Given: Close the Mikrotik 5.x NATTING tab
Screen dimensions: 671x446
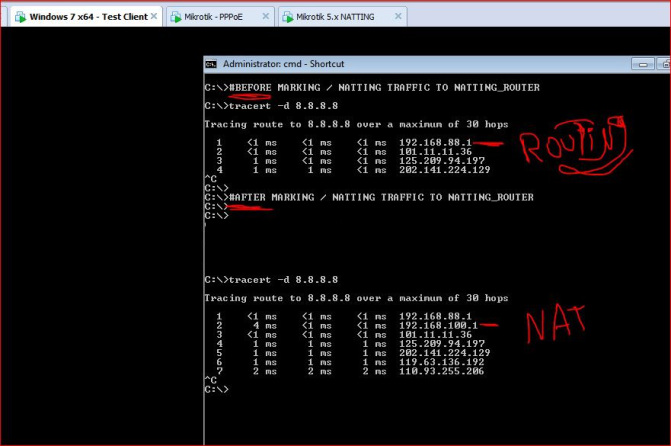Looking at the screenshot, I should tap(400, 17).
